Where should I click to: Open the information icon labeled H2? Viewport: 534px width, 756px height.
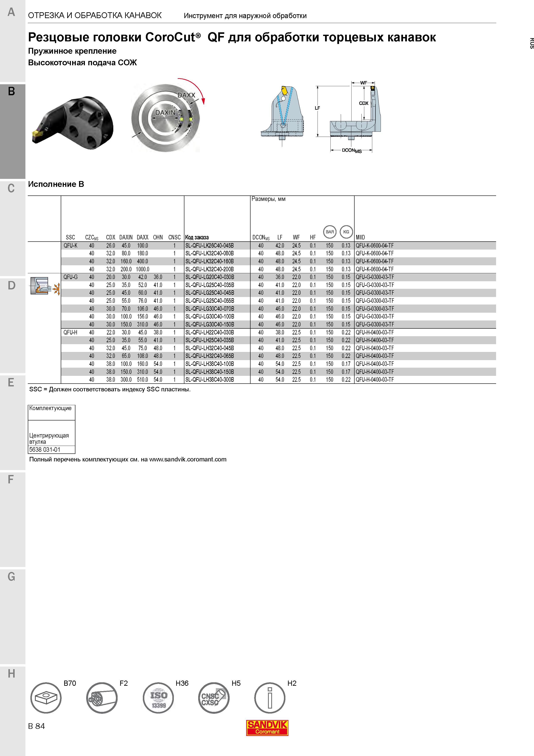point(270,698)
